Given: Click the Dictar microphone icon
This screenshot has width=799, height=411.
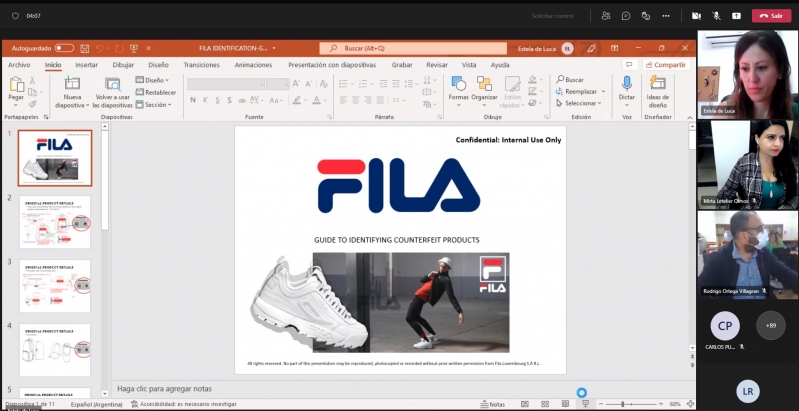Looking at the screenshot, I should coord(627,84).
